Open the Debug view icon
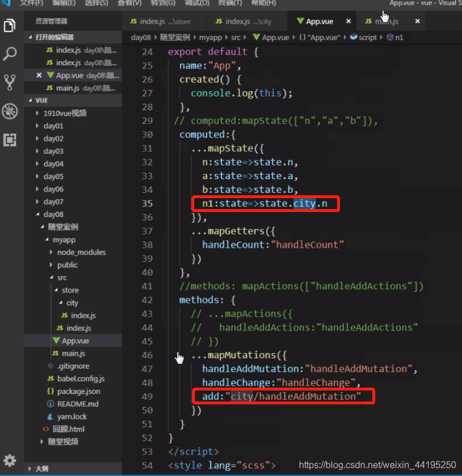The height and width of the screenshot is (476, 462). 10,111
